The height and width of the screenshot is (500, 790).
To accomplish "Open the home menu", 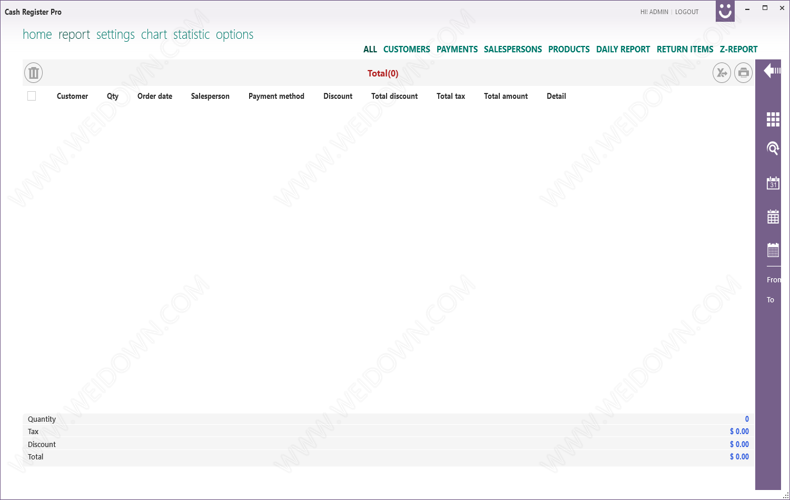I will click(x=37, y=35).
